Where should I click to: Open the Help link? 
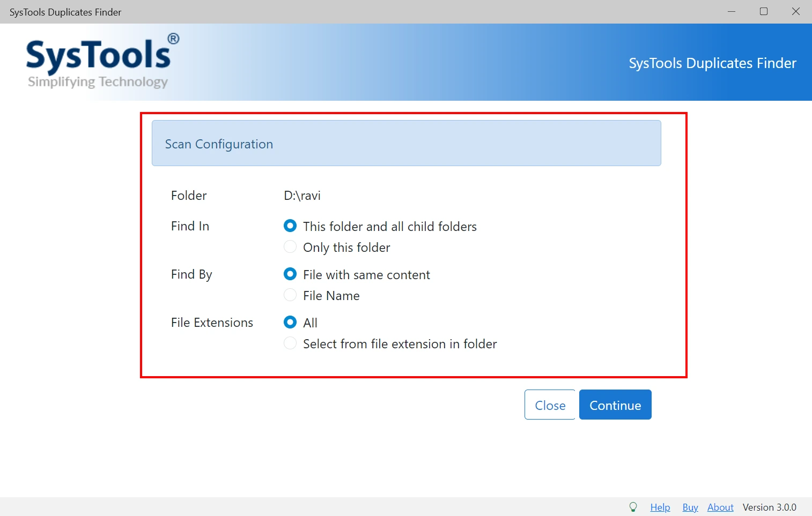point(660,507)
